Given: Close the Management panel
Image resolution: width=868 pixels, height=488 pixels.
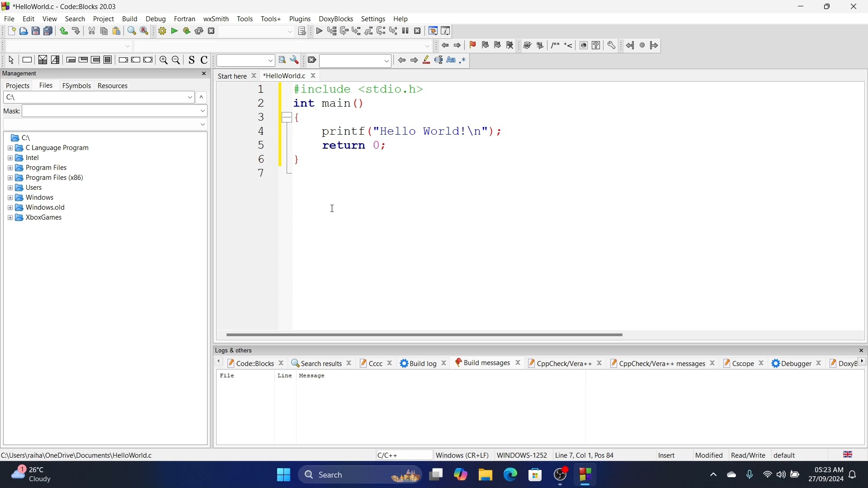Looking at the screenshot, I should [204, 75].
